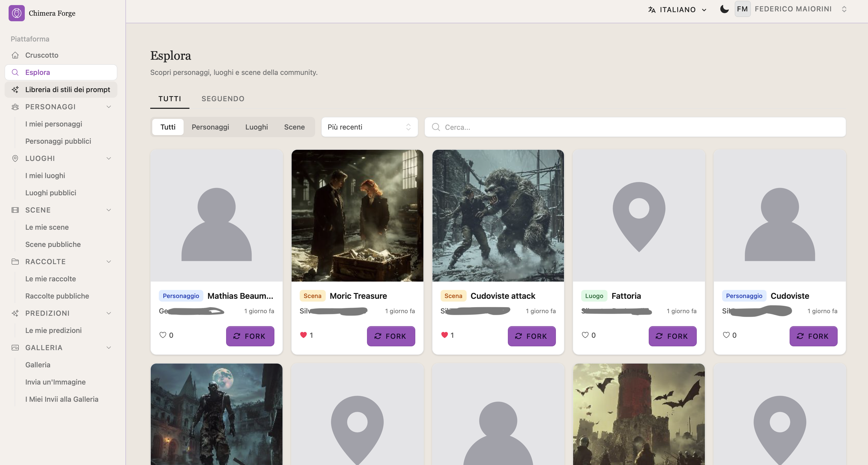The width and height of the screenshot is (868, 465).
Task: Open Federico Maiorini account menu arrows
Action: click(x=844, y=9)
